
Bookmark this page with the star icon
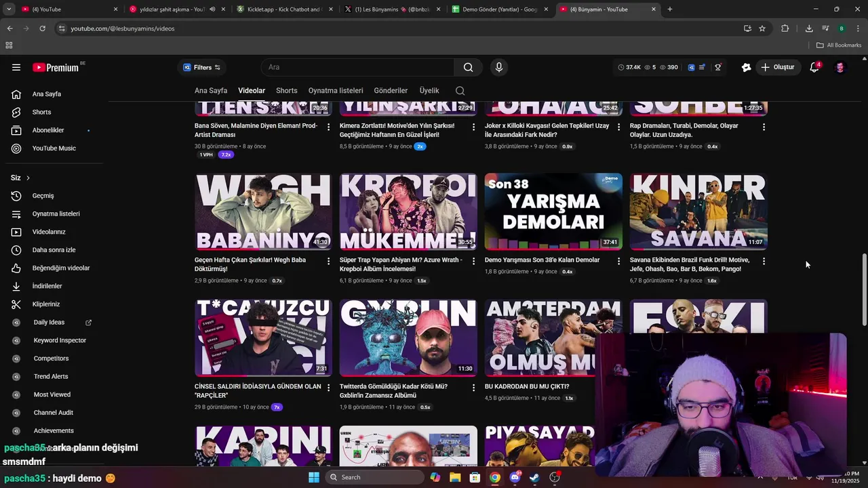click(x=762, y=28)
